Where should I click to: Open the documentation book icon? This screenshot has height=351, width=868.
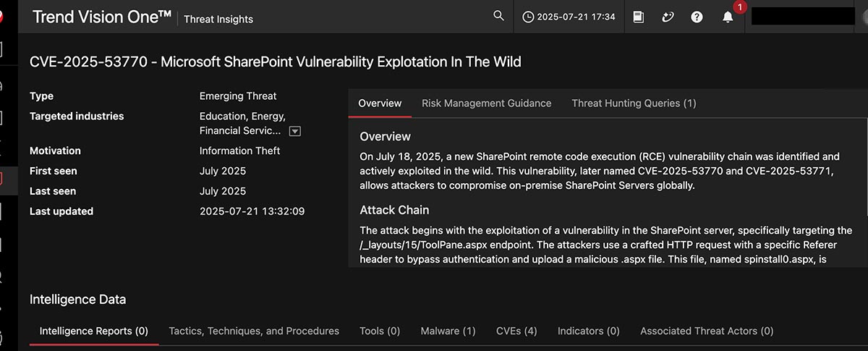(x=638, y=17)
